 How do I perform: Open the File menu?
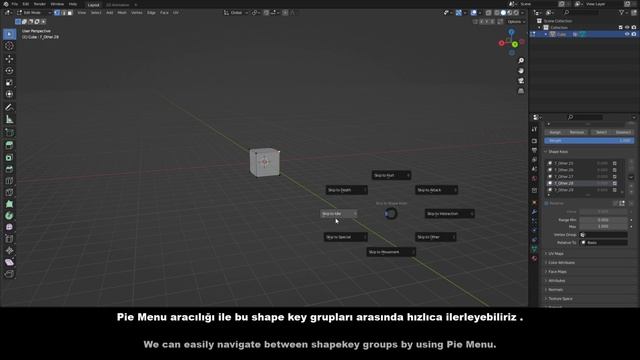[x=15, y=4]
